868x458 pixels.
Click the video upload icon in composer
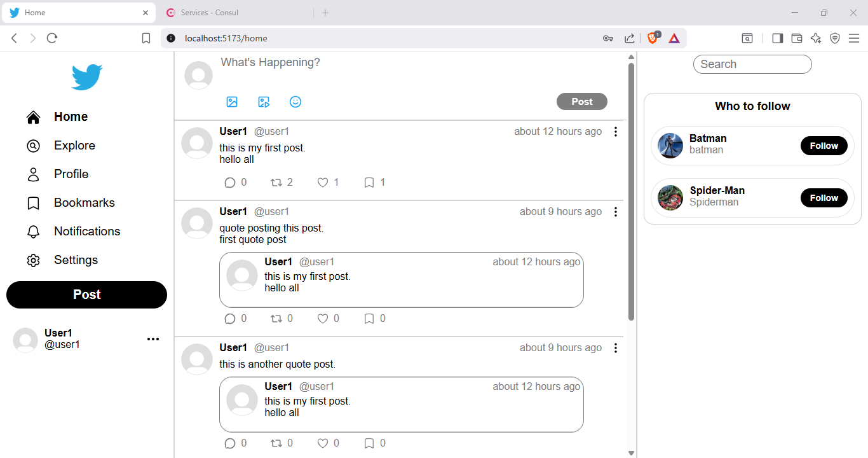(x=264, y=102)
